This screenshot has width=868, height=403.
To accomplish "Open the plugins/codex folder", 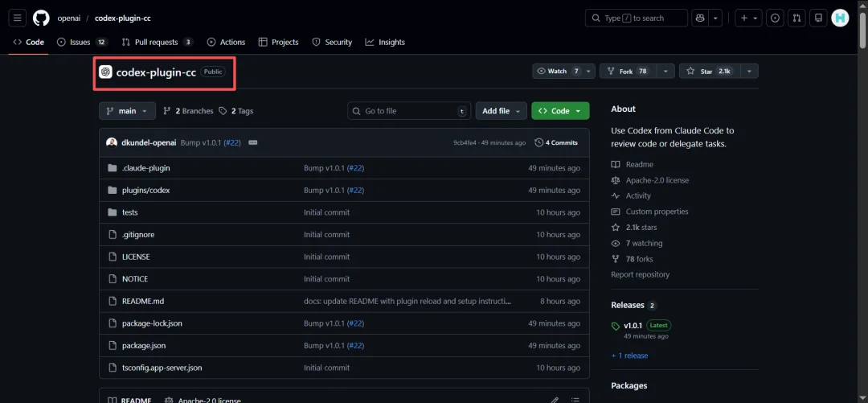I will coord(145,191).
